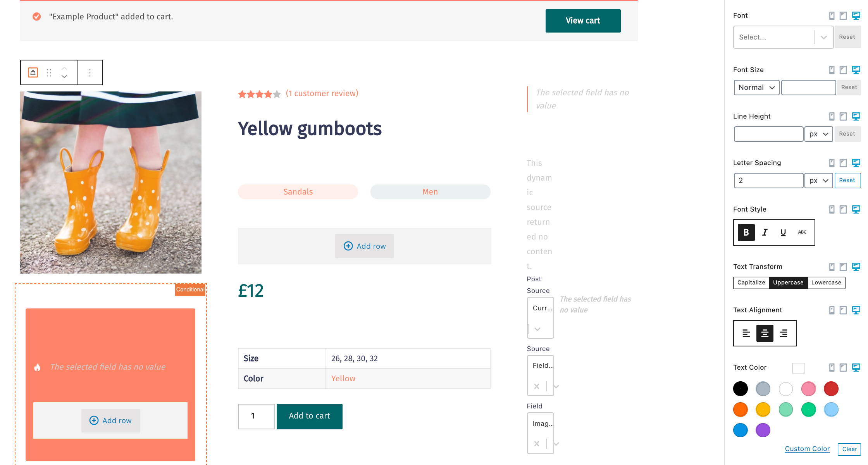Click the View cart button

click(x=583, y=21)
